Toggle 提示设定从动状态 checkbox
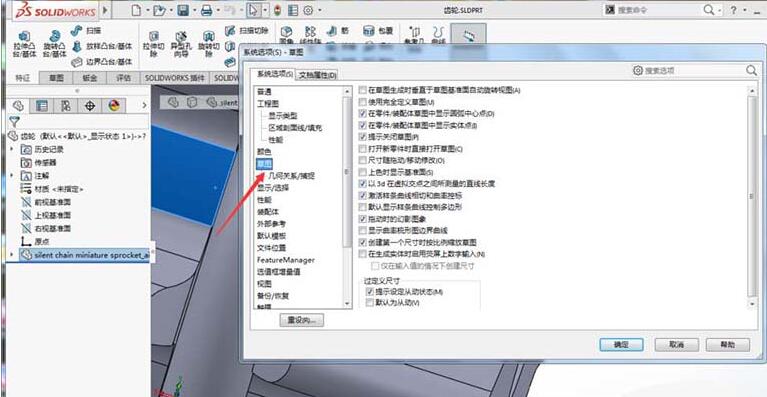 tap(370, 292)
